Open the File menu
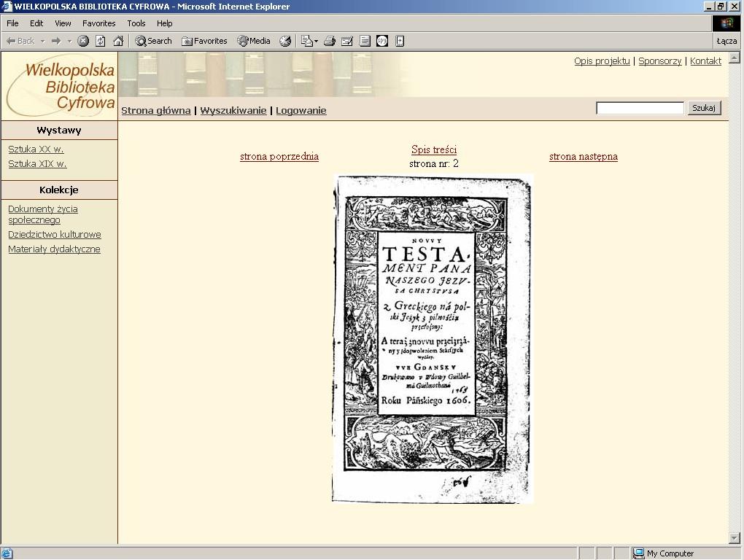This screenshot has height=560, width=744. click(12, 23)
